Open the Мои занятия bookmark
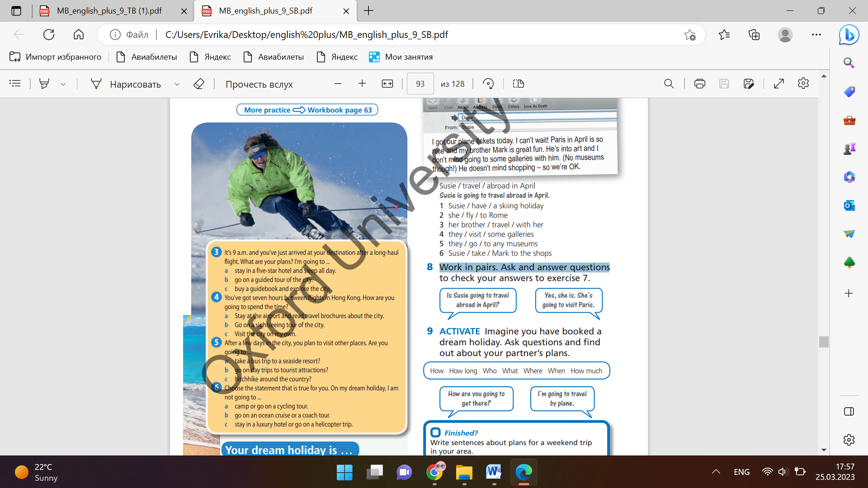Viewport: 868px width, 488px height. coord(401,57)
